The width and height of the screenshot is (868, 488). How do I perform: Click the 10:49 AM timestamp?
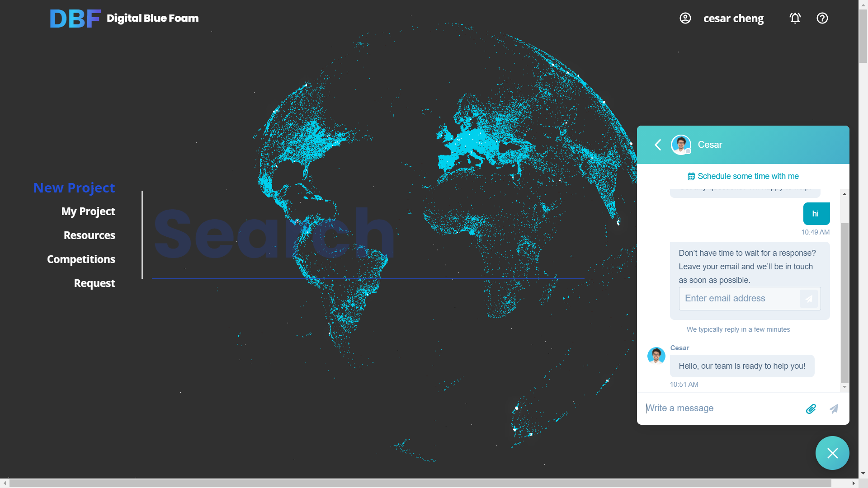(x=816, y=232)
